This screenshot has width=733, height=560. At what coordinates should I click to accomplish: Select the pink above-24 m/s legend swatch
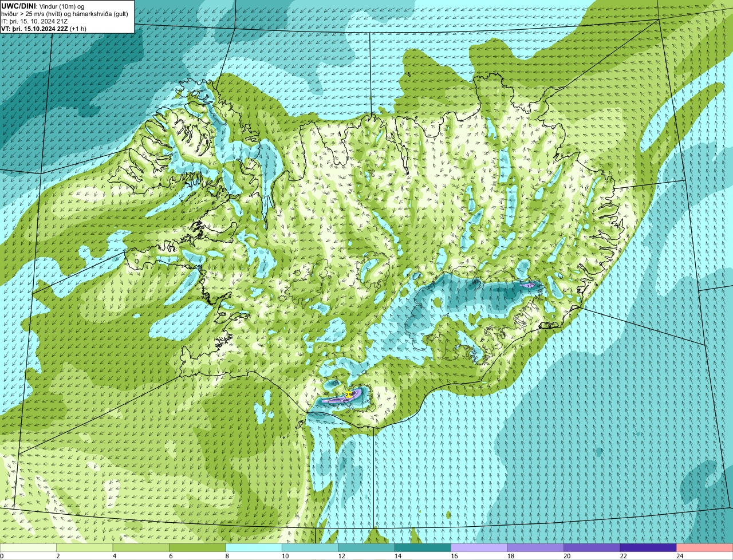click(x=705, y=548)
